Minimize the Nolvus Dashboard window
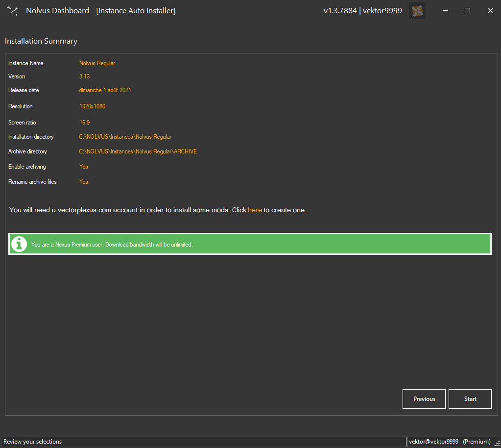 (x=445, y=11)
